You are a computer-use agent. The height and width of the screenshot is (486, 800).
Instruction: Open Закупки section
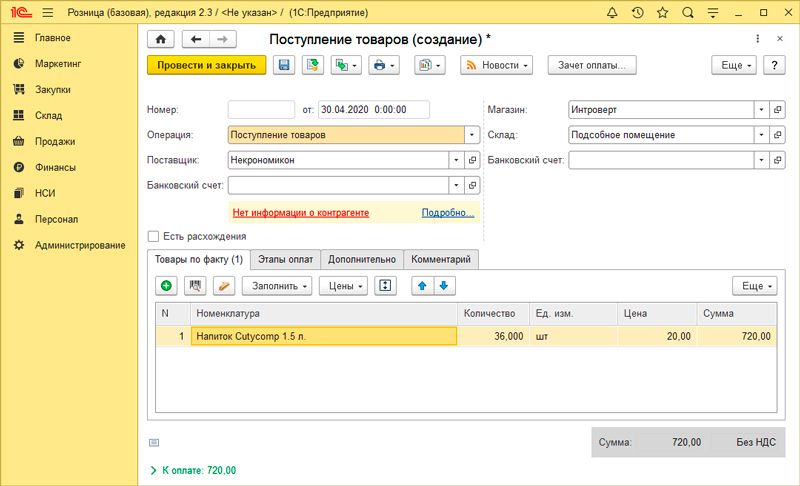click(53, 90)
